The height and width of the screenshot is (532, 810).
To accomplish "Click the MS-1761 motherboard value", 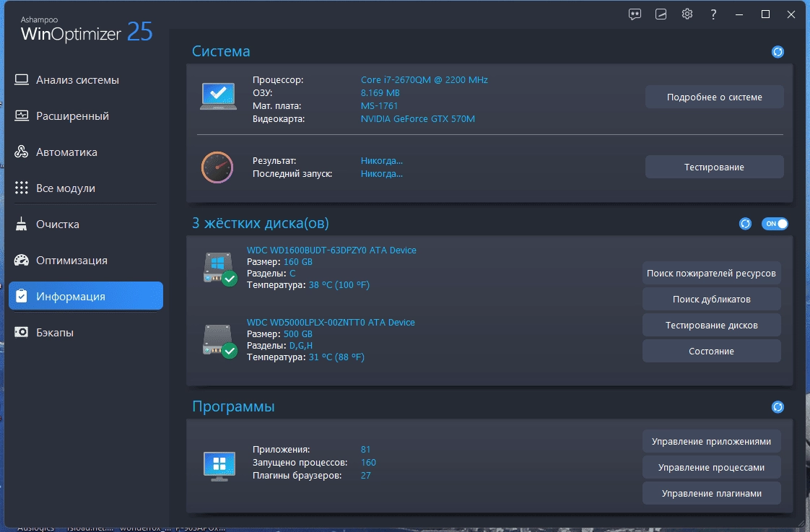I will pos(379,106).
